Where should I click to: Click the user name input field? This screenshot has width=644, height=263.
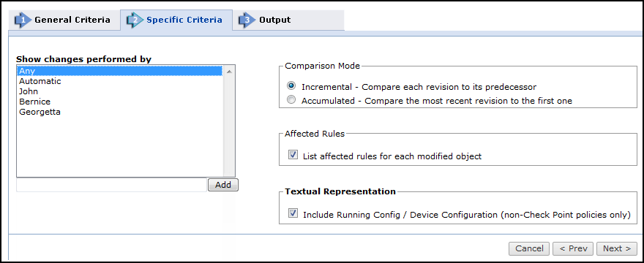(111, 185)
